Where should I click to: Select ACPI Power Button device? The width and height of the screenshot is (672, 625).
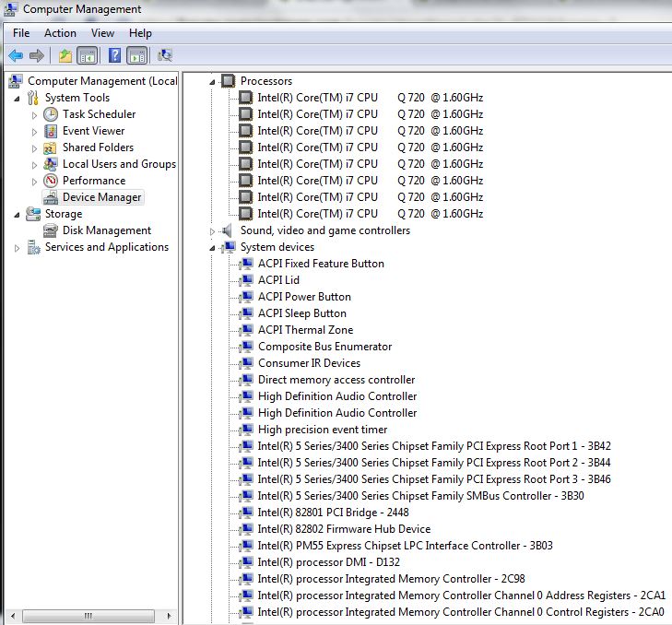click(x=304, y=297)
